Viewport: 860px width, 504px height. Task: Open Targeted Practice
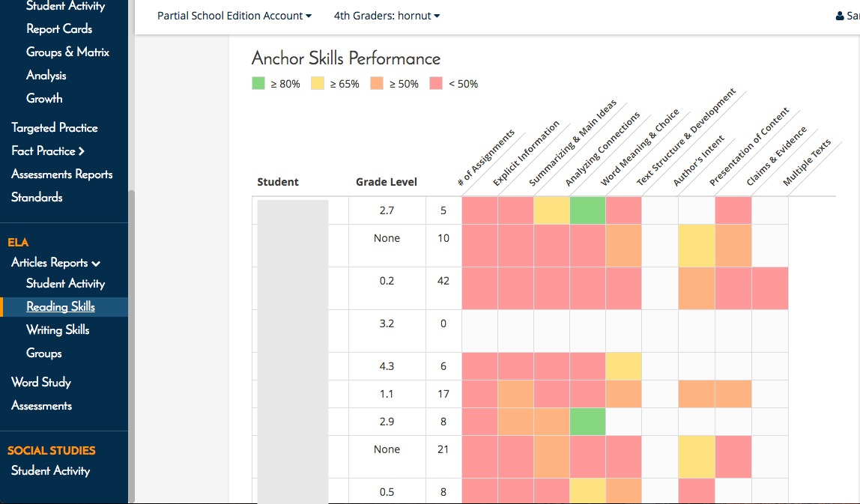pos(54,127)
